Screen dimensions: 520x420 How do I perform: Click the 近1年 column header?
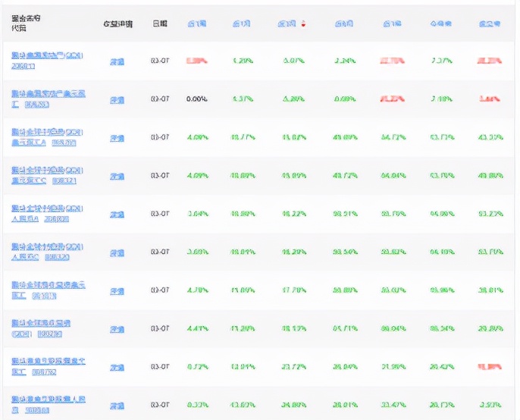(x=392, y=24)
